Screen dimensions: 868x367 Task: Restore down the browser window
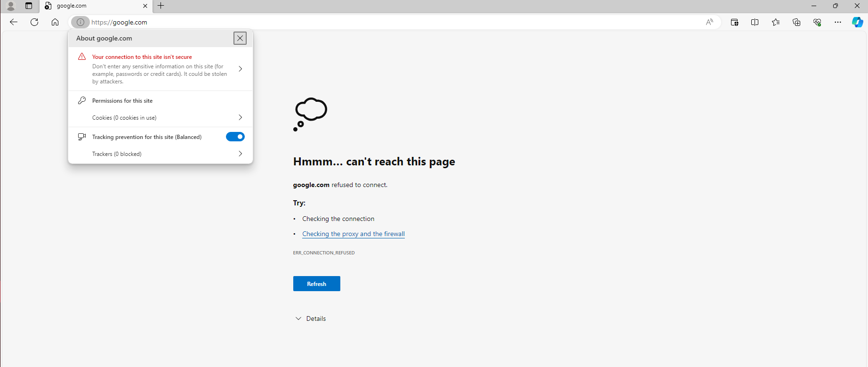click(x=836, y=6)
